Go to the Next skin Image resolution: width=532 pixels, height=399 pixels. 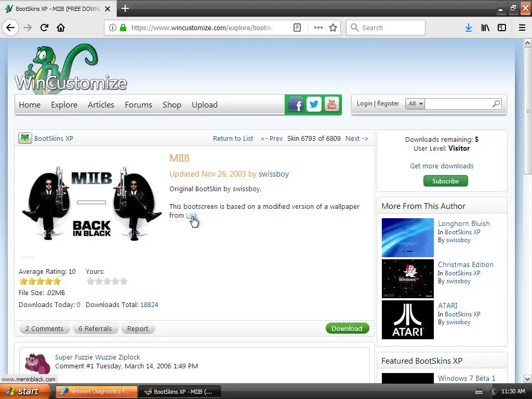[x=356, y=138]
